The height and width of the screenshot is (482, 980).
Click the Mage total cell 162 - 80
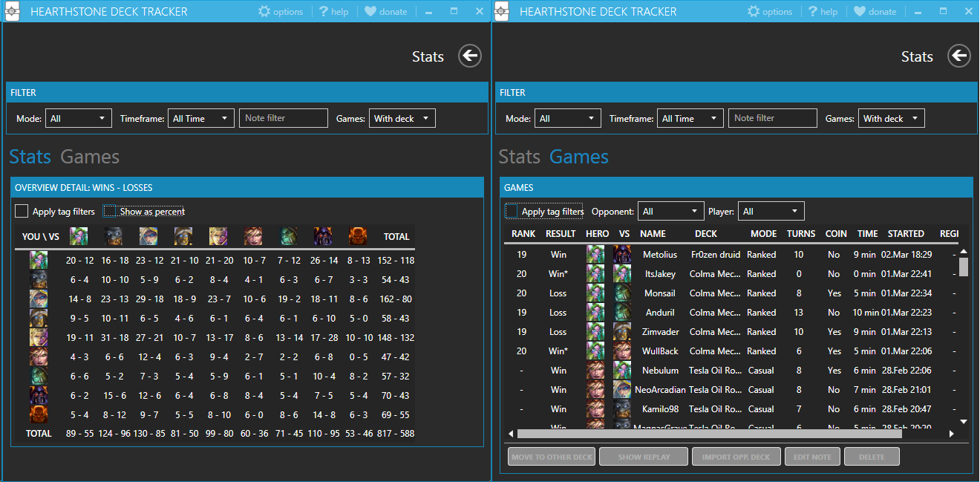[x=396, y=299]
